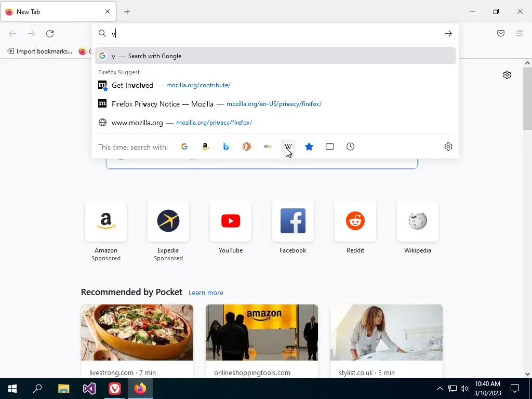532x399 pixels.
Task: Click Firefox icon in the taskbar
Action: click(x=140, y=389)
